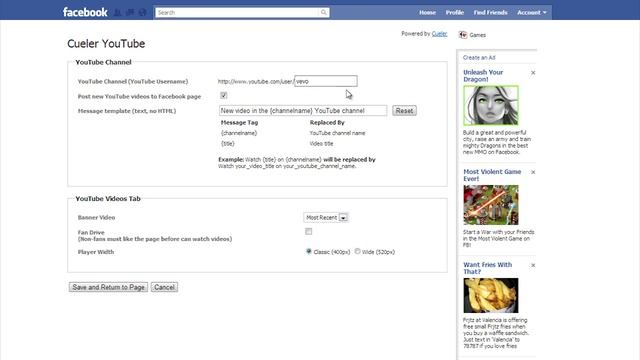Click the YouTube username input field
The height and width of the screenshot is (360, 640).
(326, 81)
